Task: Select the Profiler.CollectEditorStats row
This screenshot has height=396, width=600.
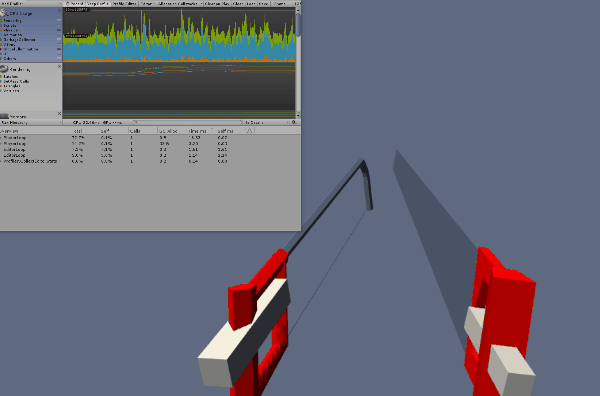Action: (150, 161)
